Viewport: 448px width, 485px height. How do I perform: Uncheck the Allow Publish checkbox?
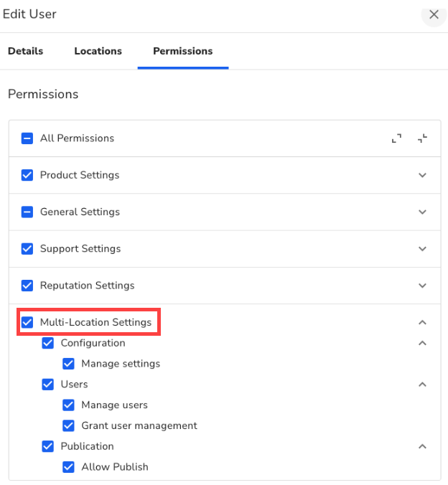click(x=69, y=467)
